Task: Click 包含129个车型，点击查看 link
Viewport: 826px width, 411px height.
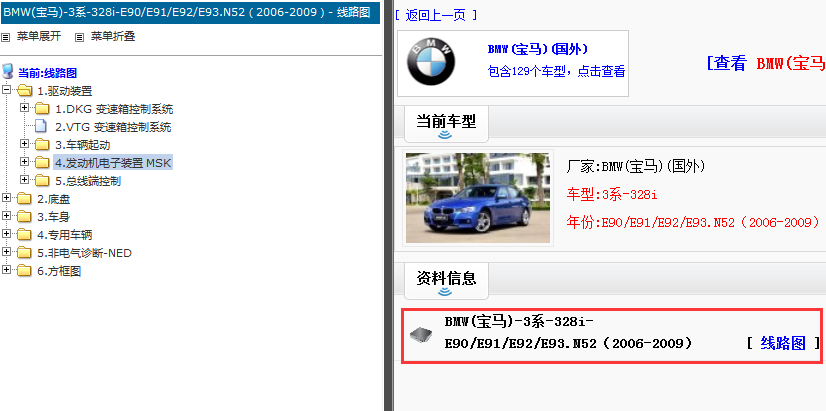Action: [556, 71]
